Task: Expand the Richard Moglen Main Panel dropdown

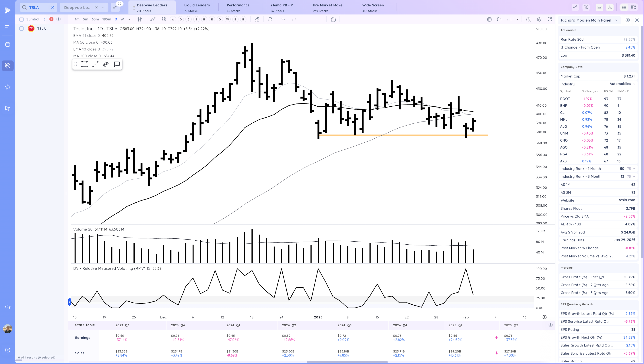Action: pos(616,20)
